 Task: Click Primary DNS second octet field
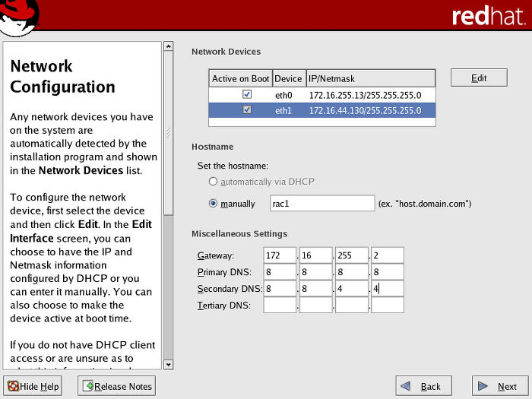click(316, 272)
